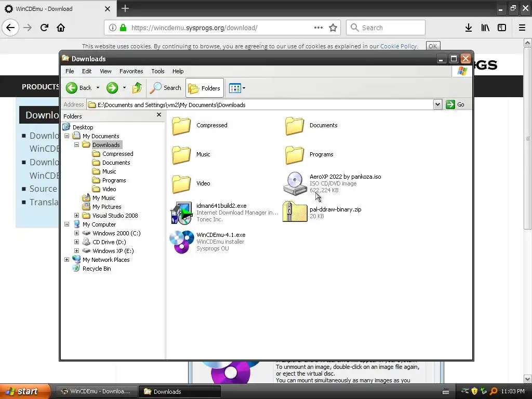
Task: Dismiss the cookie notice with OK
Action: click(x=433, y=46)
